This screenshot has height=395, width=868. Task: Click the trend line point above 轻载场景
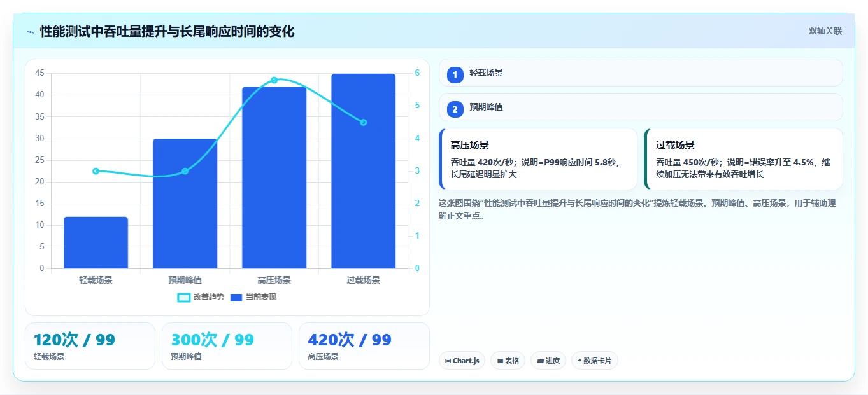coord(96,171)
